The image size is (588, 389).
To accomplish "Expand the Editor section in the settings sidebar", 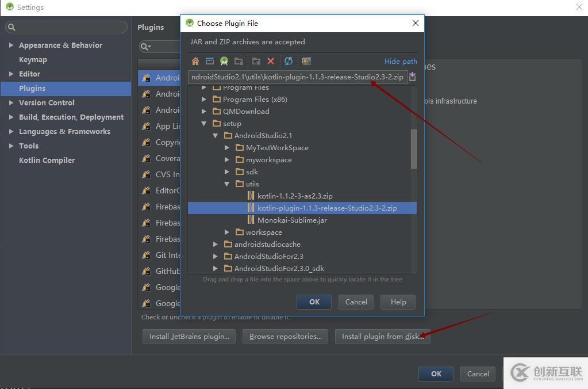I will [x=10, y=74].
